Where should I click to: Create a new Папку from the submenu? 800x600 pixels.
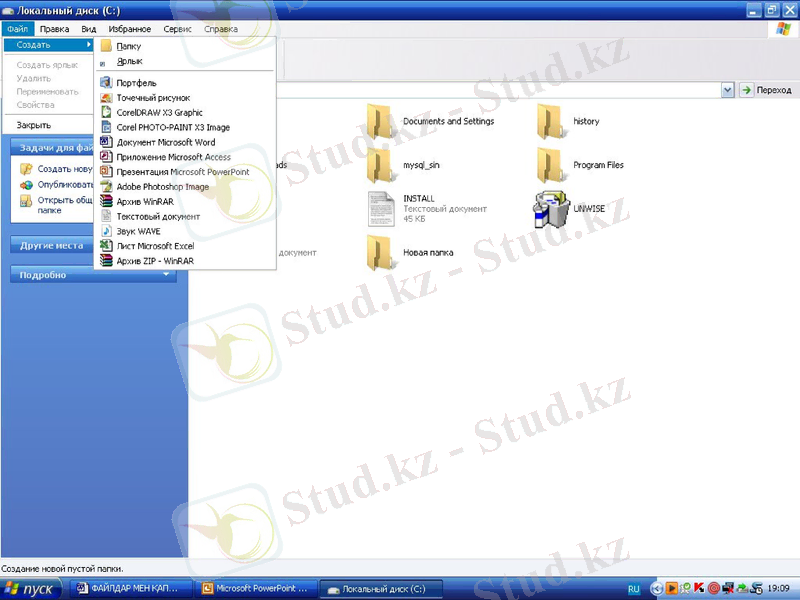click(129, 46)
